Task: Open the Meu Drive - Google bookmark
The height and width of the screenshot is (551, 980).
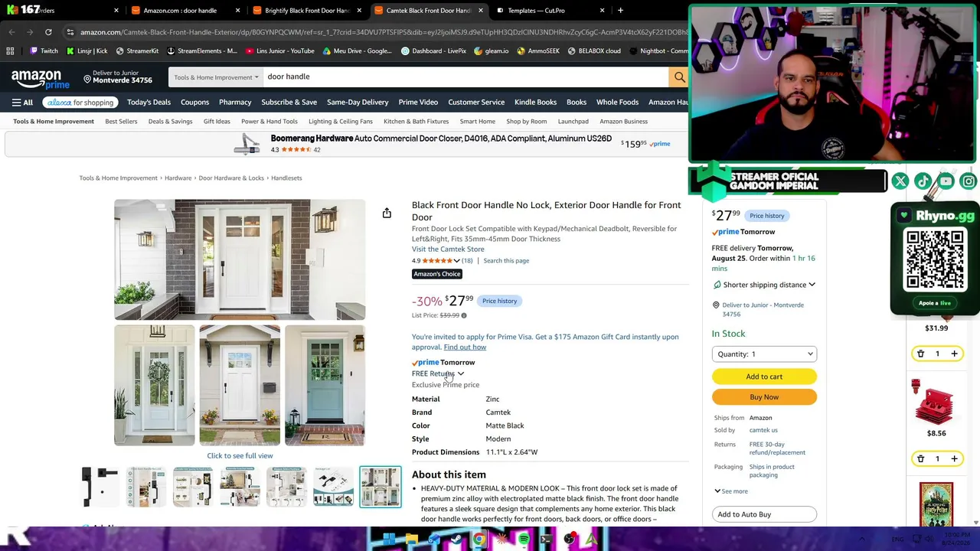Action: [357, 51]
